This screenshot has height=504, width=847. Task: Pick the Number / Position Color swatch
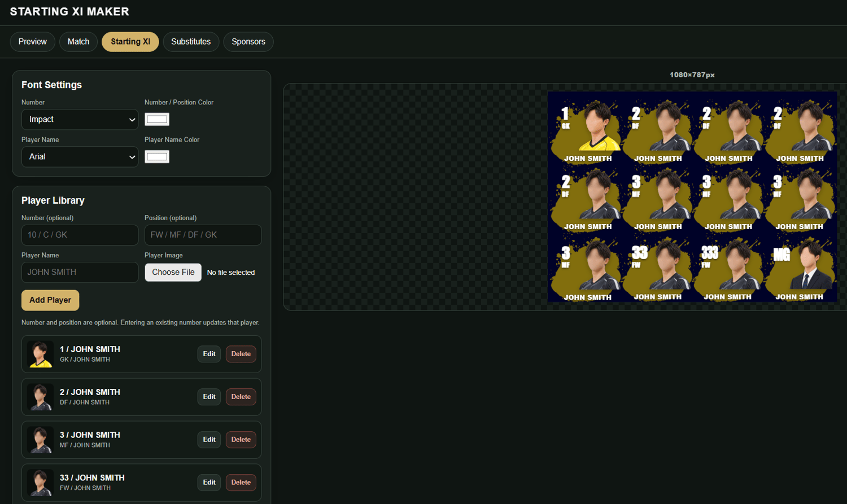coord(157,119)
